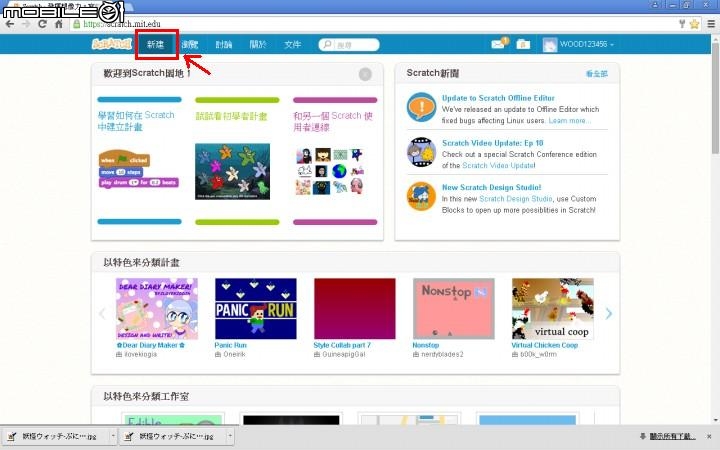Image resolution: width=720 pixels, height=450 pixels.
Task: Click the green padlock security icon
Action: [77, 24]
